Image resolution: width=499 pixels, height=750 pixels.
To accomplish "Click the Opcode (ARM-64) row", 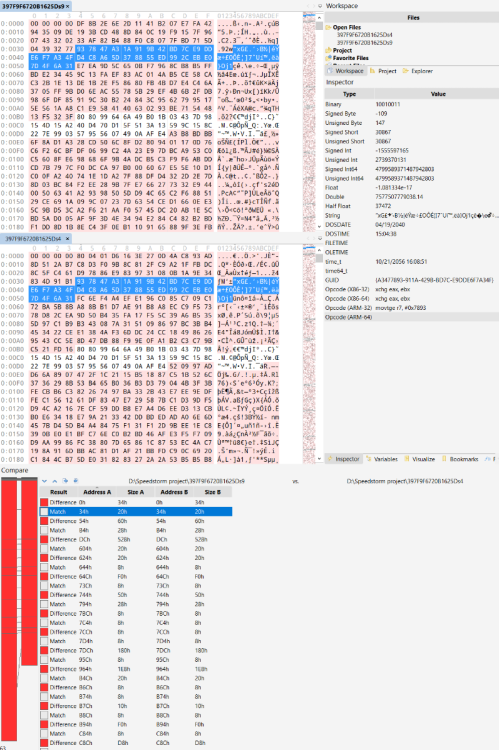I will point(412,317).
